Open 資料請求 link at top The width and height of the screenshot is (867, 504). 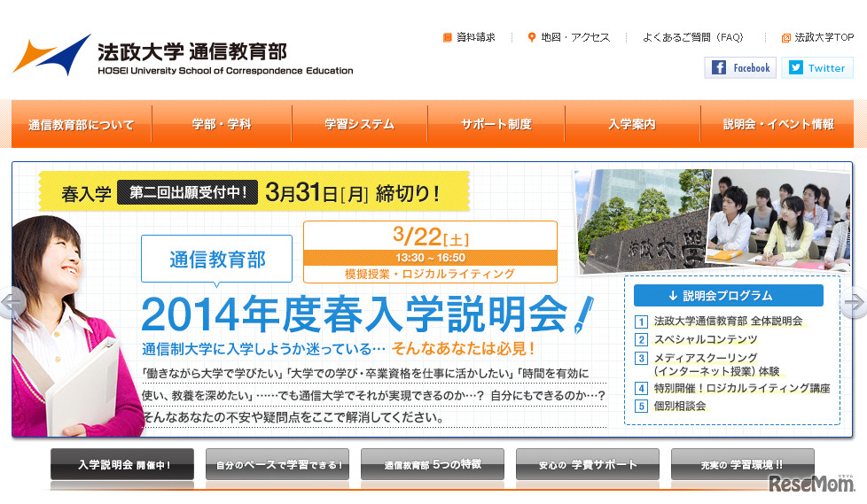pos(469,37)
